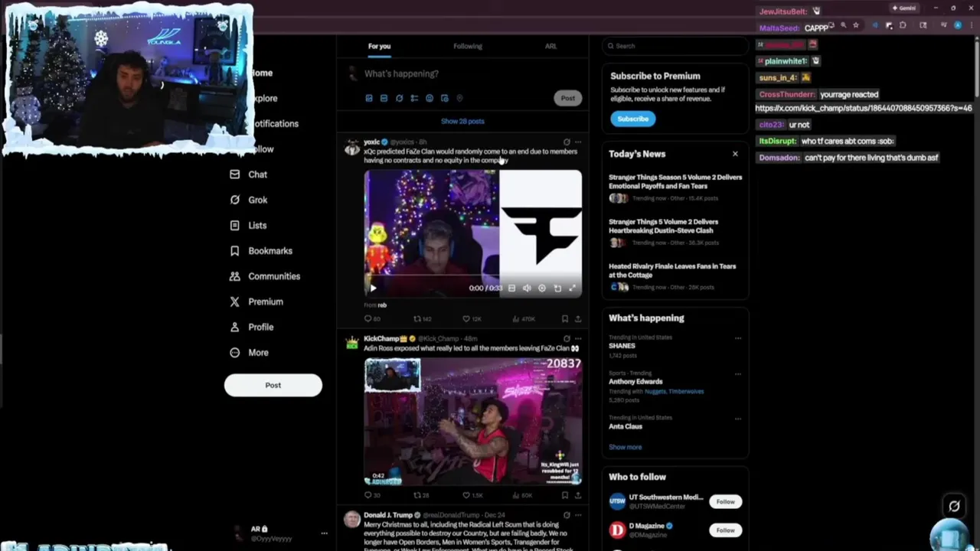The height and width of the screenshot is (551, 980).
Task: Add media image to the new post
Action: point(369,98)
